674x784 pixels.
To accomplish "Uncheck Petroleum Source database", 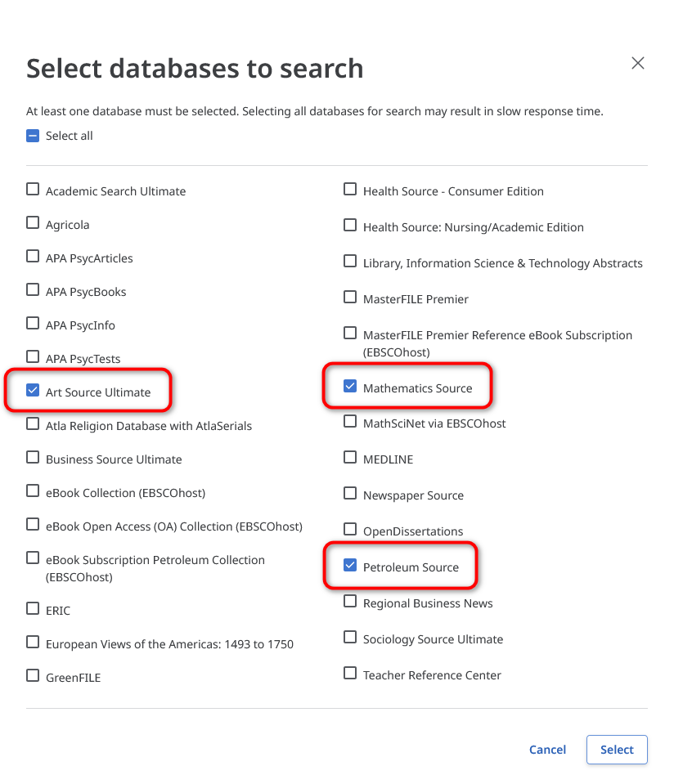I will 350,565.
